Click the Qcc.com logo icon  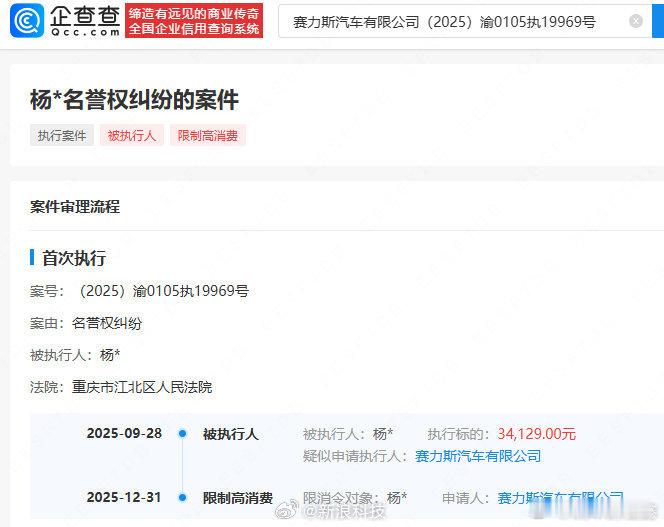tap(27, 20)
